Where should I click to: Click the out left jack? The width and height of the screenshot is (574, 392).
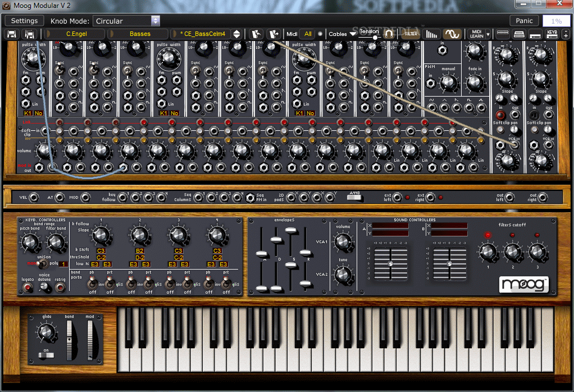click(509, 198)
